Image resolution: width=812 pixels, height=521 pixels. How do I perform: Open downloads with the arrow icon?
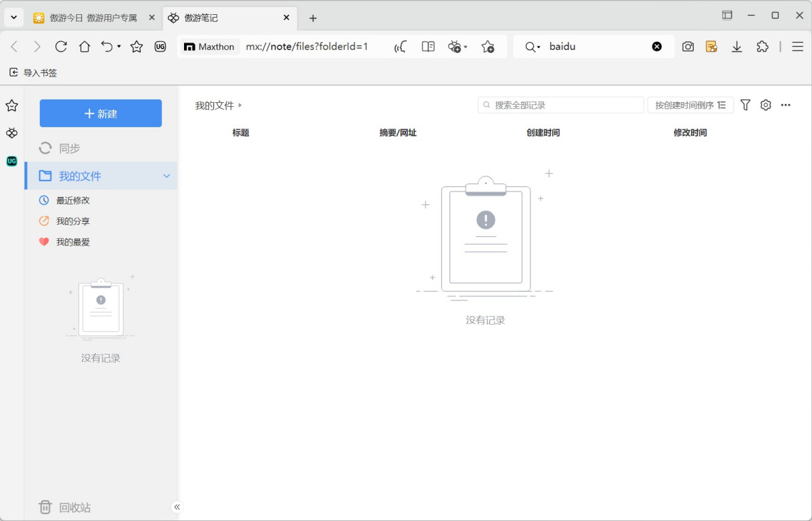click(x=736, y=47)
